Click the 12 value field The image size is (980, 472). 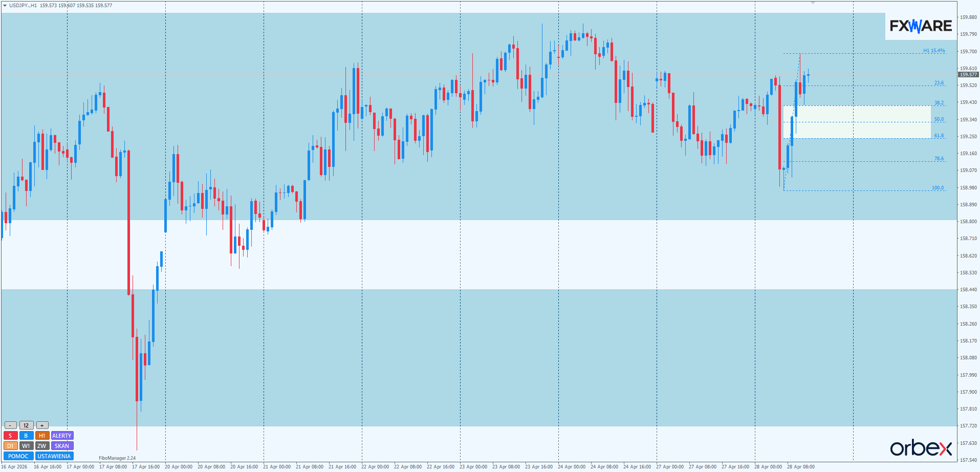click(26, 425)
